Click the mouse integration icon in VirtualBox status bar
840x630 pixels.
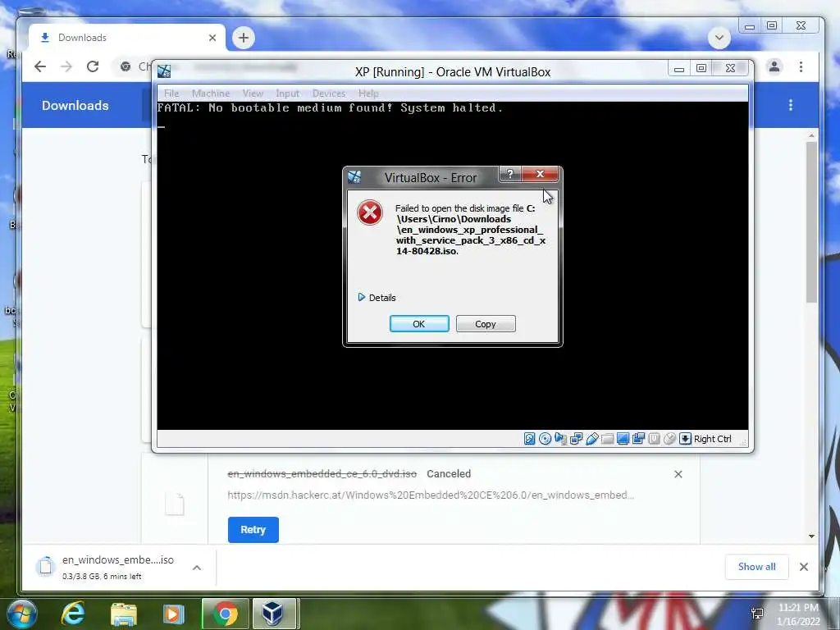[x=669, y=439]
